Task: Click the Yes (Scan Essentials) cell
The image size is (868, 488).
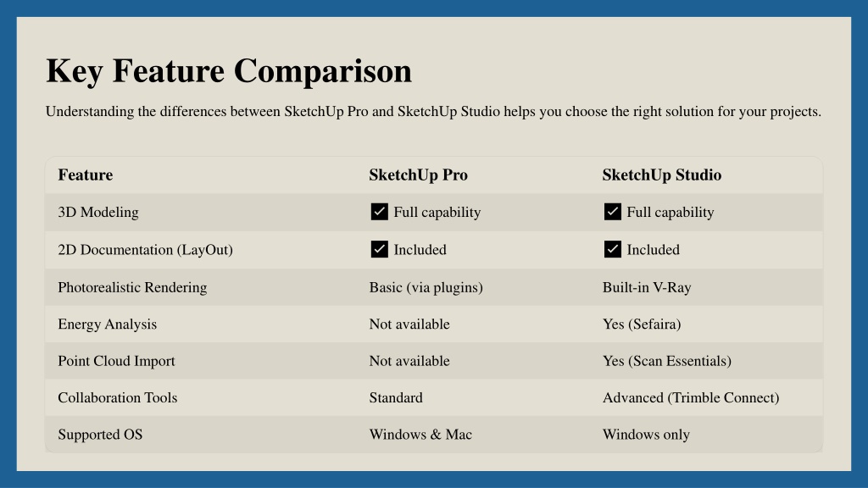Action: pyautogui.click(x=666, y=361)
